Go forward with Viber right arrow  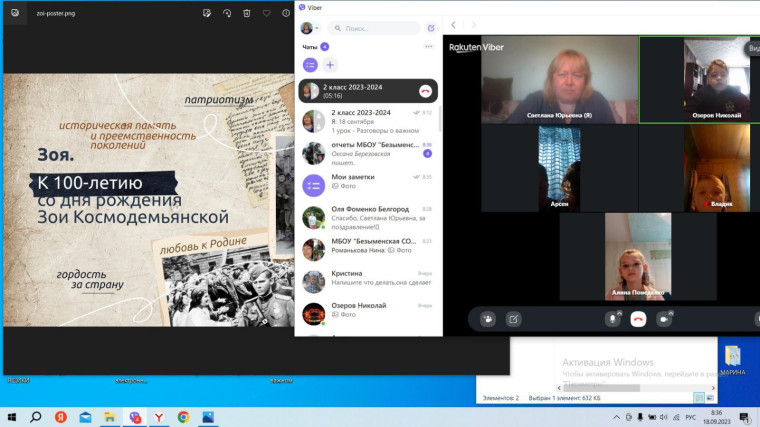474,25
